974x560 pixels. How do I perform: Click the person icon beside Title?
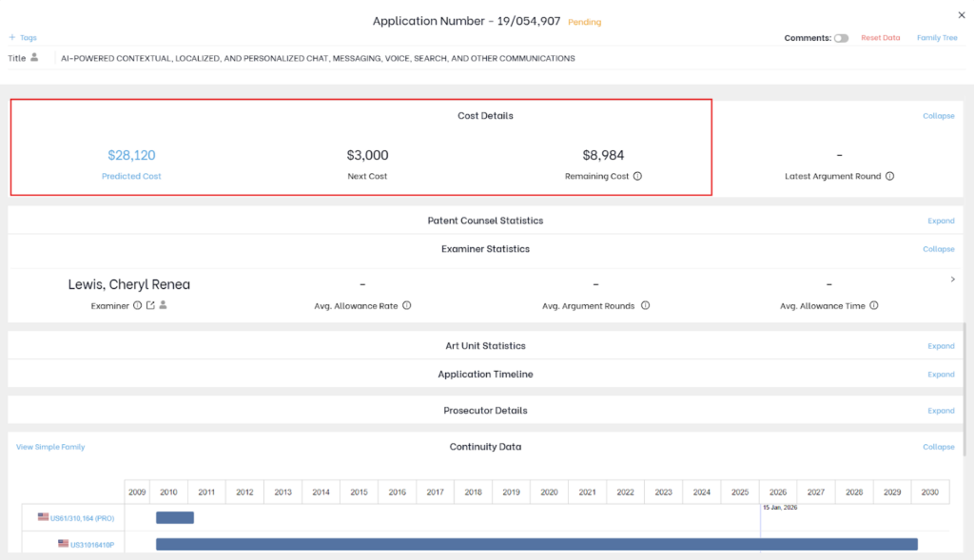[35, 58]
